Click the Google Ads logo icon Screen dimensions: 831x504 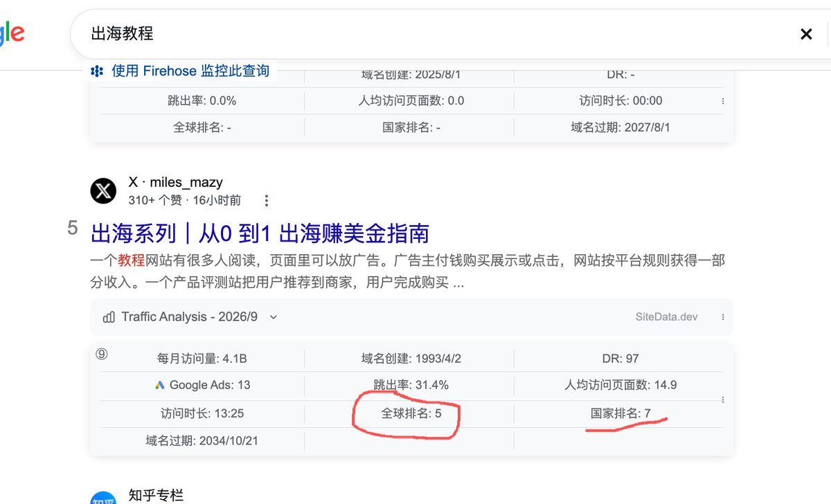pos(159,385)
